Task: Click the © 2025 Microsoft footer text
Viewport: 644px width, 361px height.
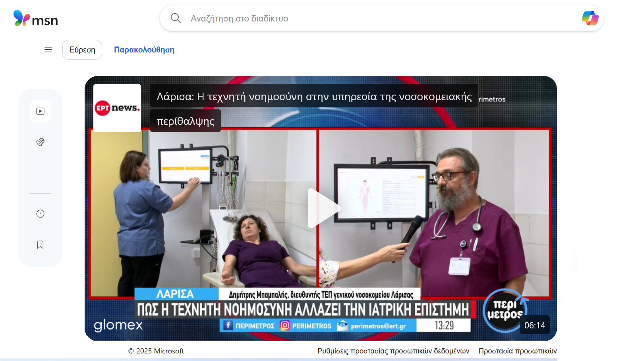Action: coord(156,351)
